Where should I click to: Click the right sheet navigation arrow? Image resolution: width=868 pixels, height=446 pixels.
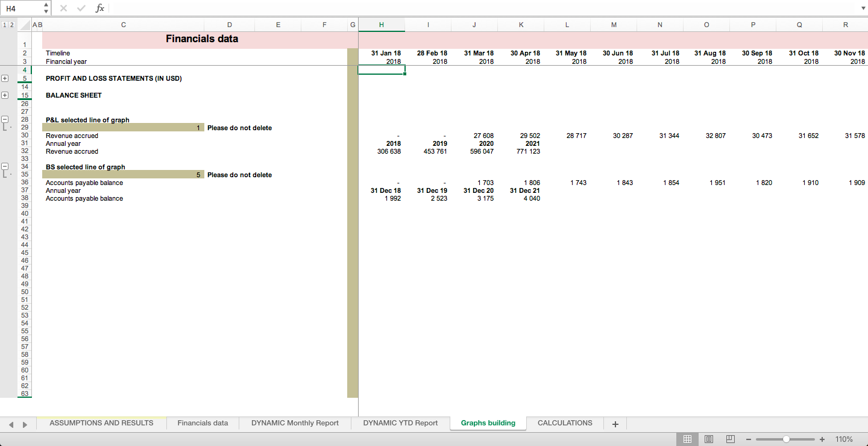click(24, 424)
